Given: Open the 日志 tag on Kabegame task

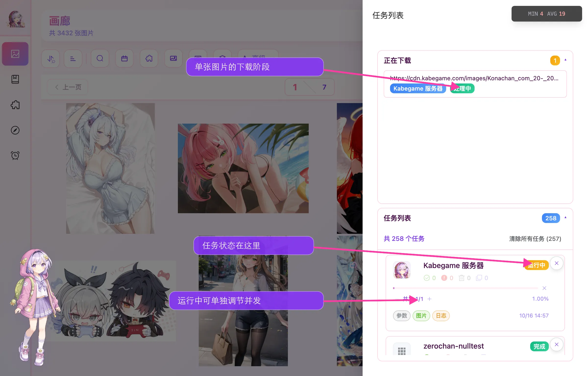Looking at the screenshot, I should tap(441, 316).
